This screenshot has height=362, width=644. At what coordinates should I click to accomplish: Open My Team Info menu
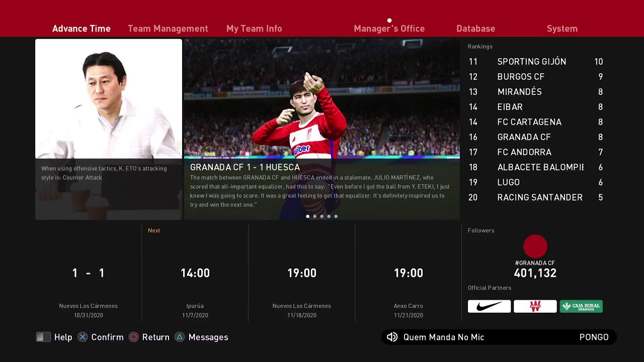(254, 29)
